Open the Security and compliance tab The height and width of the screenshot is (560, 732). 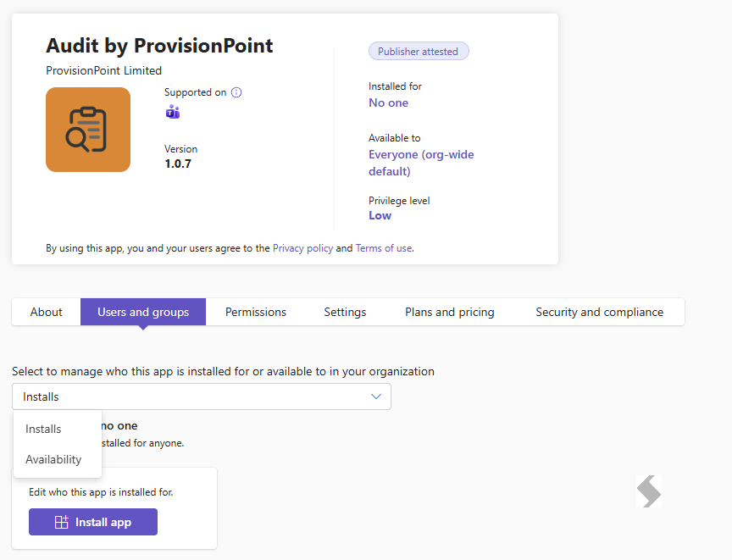click(x=600, y=312)
